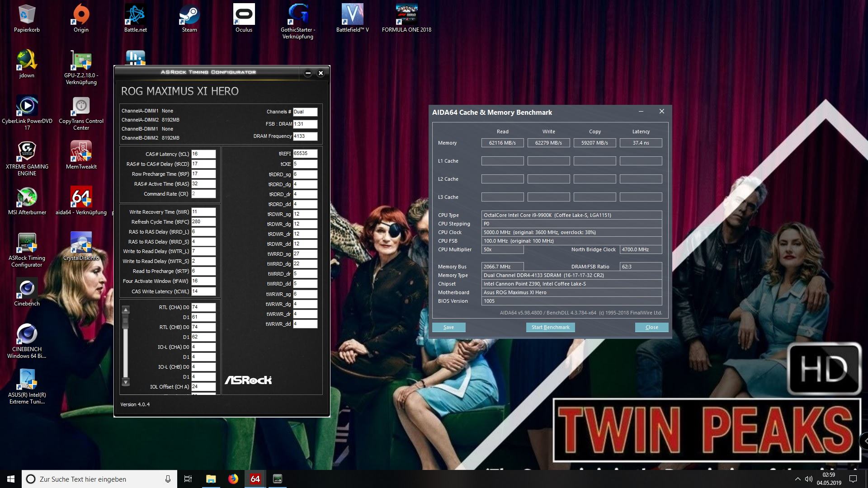Click the scroll down arrow in RTL list
The height and width of the screenshot is (488, 868).
(126, 382)
